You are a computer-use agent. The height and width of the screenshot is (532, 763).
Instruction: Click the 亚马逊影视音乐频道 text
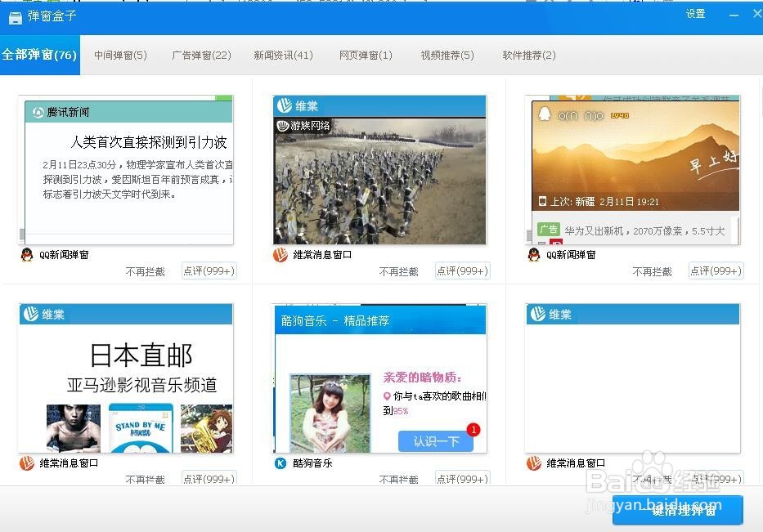[141, 385]
